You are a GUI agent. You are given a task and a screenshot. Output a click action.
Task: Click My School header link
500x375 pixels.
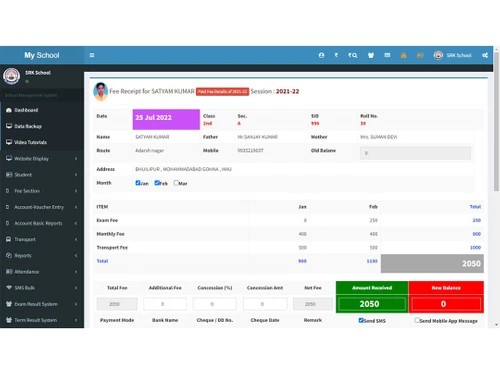click(x=42, y=55)
